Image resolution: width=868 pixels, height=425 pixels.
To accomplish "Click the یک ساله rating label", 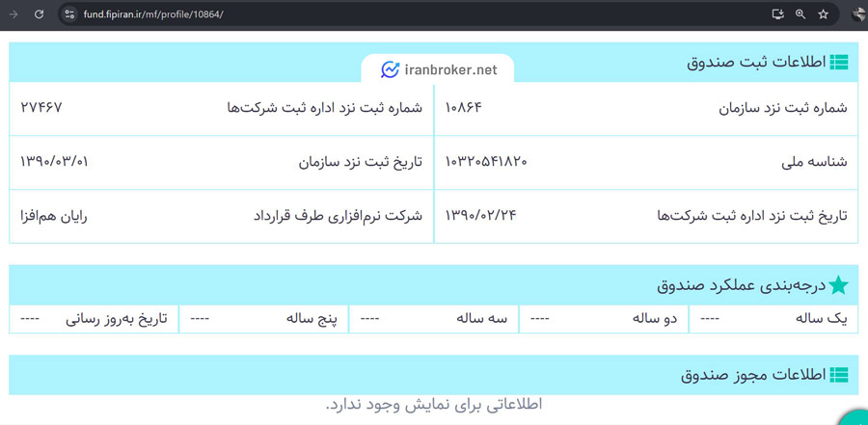I will (x=821, y=319).
